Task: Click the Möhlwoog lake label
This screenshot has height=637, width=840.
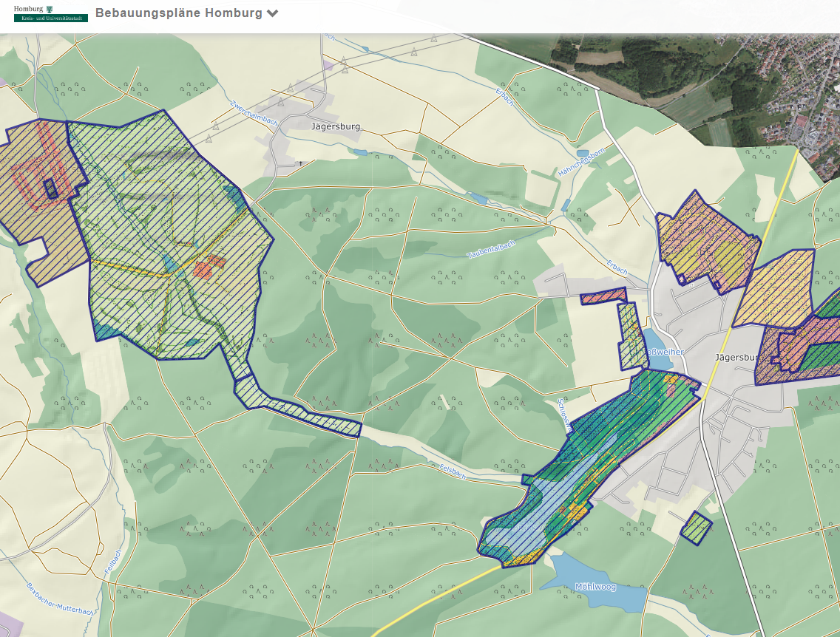Action: [595, 587]
